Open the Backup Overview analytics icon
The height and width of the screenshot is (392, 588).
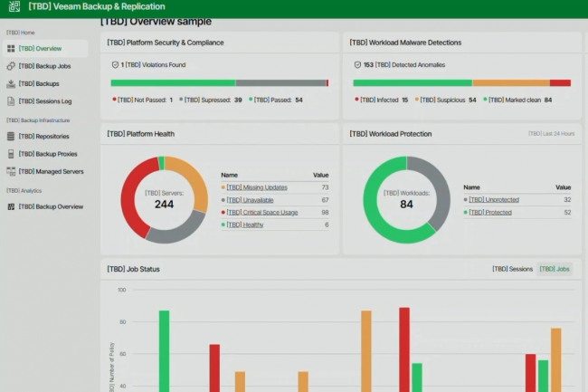[x=11, y=207]
